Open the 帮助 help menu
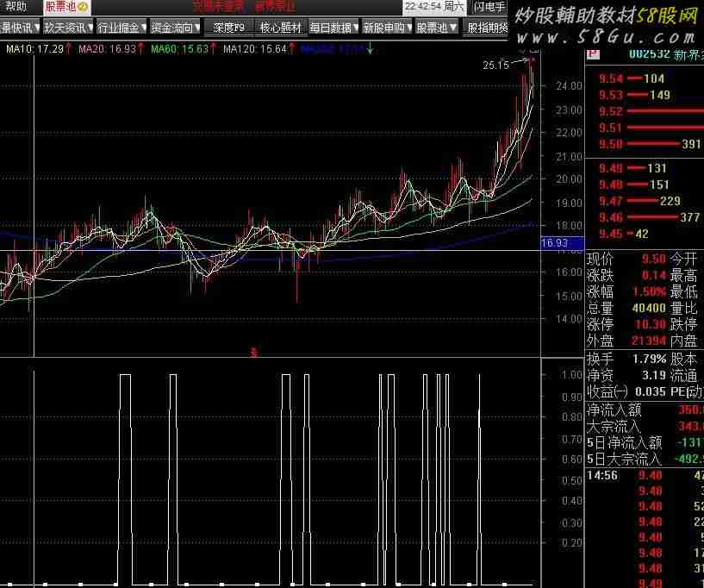This screenshot has height=588, width=704. [16, 7]
